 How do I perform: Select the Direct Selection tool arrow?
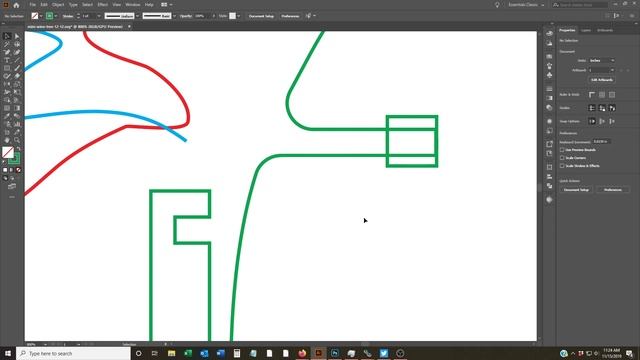17,36
